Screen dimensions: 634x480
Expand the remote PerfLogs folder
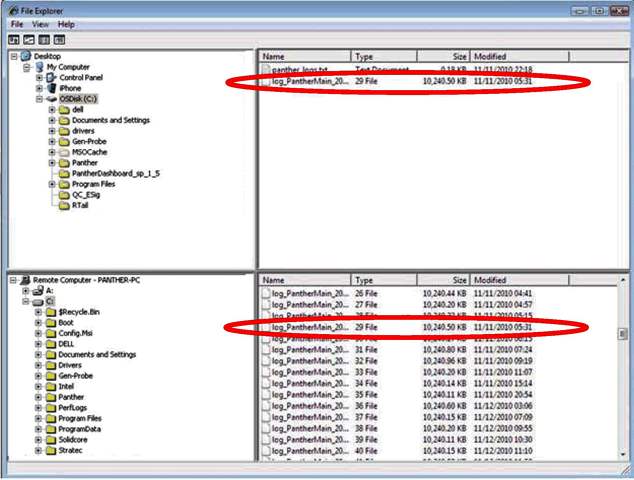(38, 407)
